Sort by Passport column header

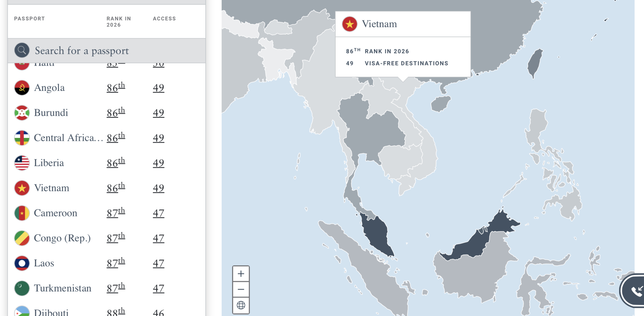[30, 19]
